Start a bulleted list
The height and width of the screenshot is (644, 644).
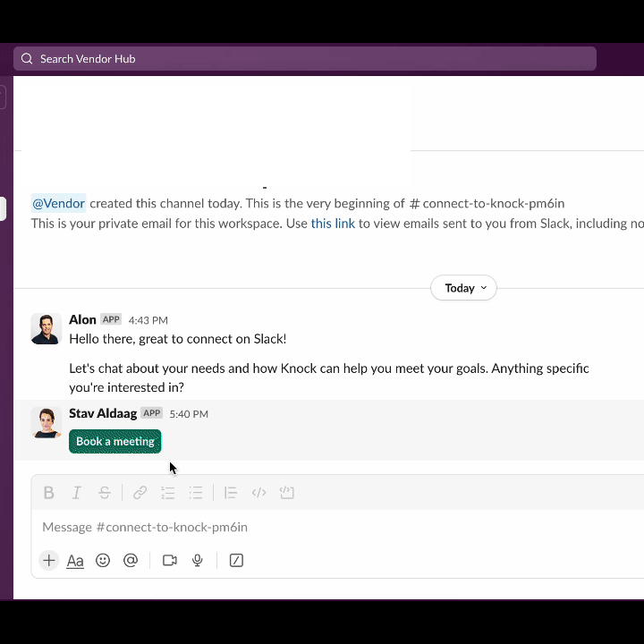(x=196, y=492)
